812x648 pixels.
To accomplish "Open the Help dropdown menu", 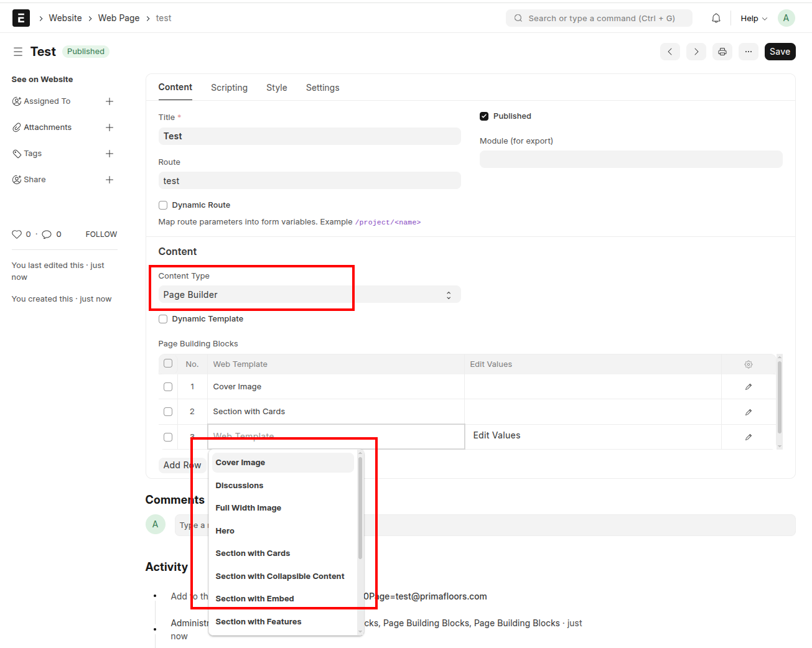I will (x=754, y=19).
